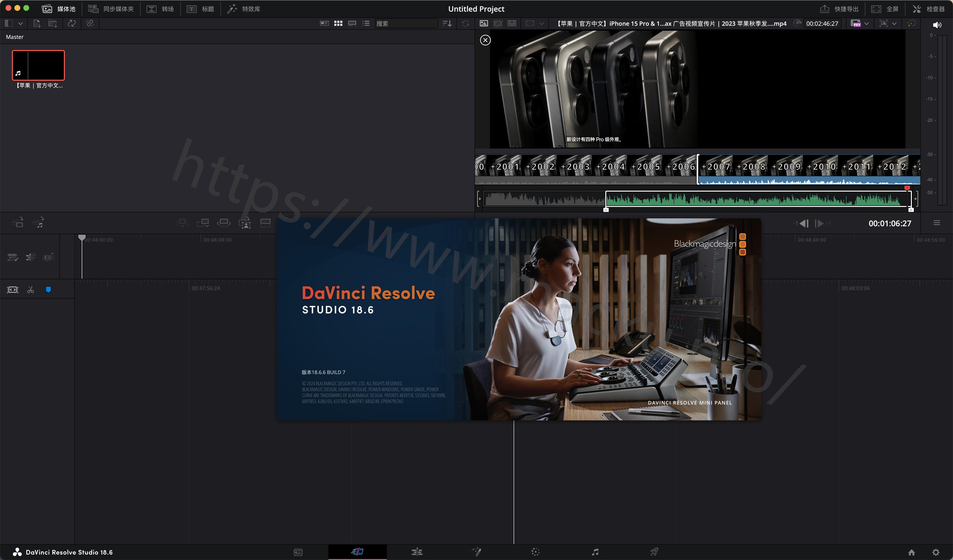Click the append audio-only icon
This screenshot has width=953, height=560.
38,223
